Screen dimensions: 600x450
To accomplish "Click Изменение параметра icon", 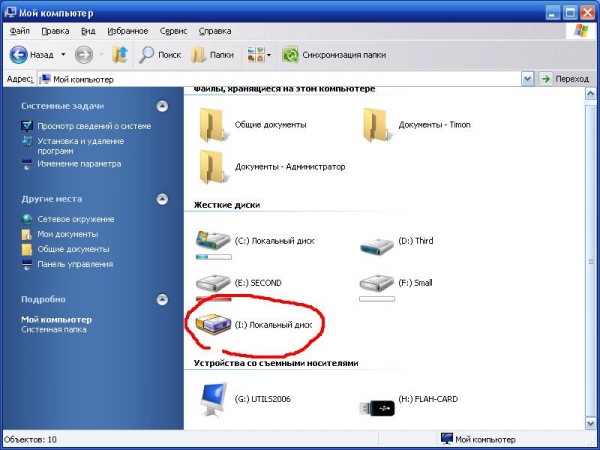I will (27, 164).
